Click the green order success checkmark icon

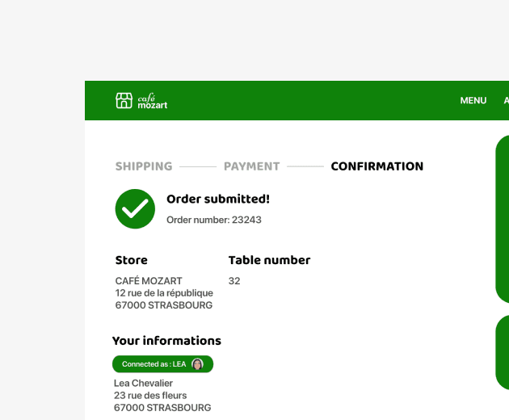(x=135, y=208)
